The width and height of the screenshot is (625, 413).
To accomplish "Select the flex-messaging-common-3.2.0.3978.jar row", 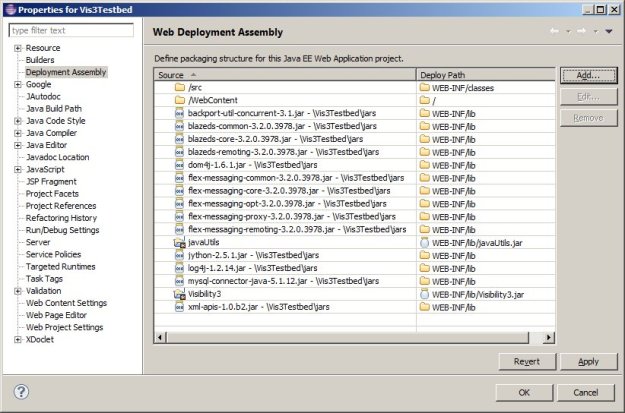I will (355, 178).
